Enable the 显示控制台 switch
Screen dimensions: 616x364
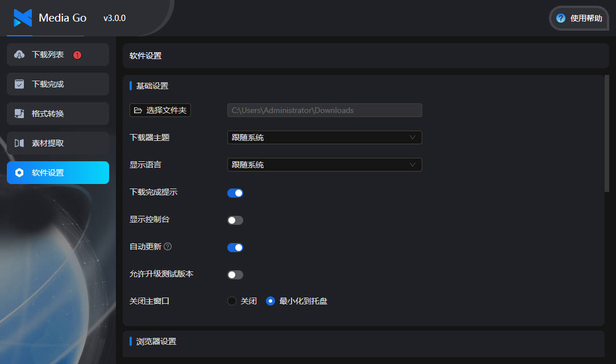(235, 220)
